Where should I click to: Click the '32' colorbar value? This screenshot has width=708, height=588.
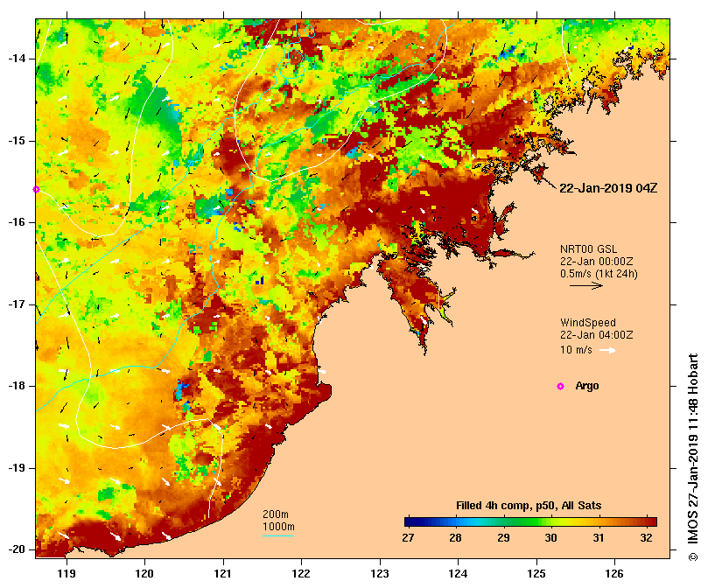point(646,538)
